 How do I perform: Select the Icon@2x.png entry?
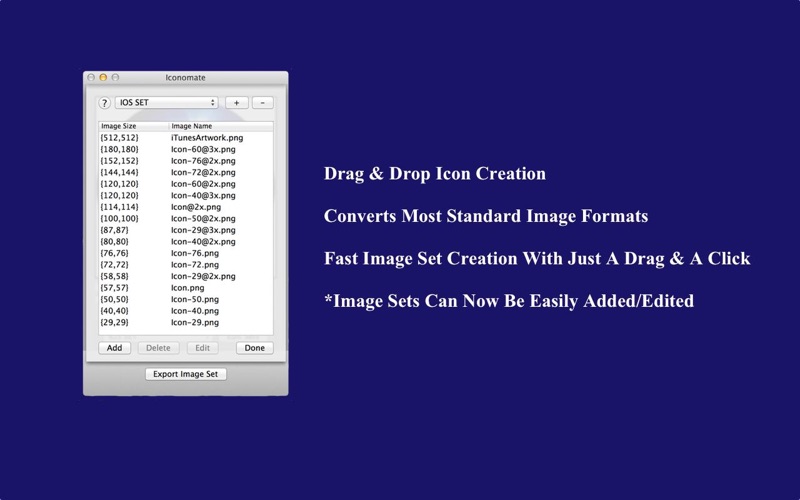click(x=196, y=207)
